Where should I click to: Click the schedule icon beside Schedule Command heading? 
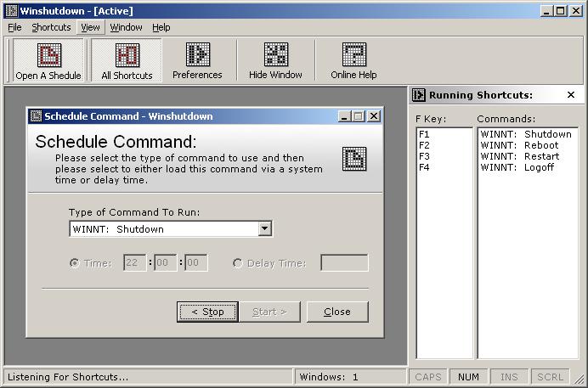point(354,159)
